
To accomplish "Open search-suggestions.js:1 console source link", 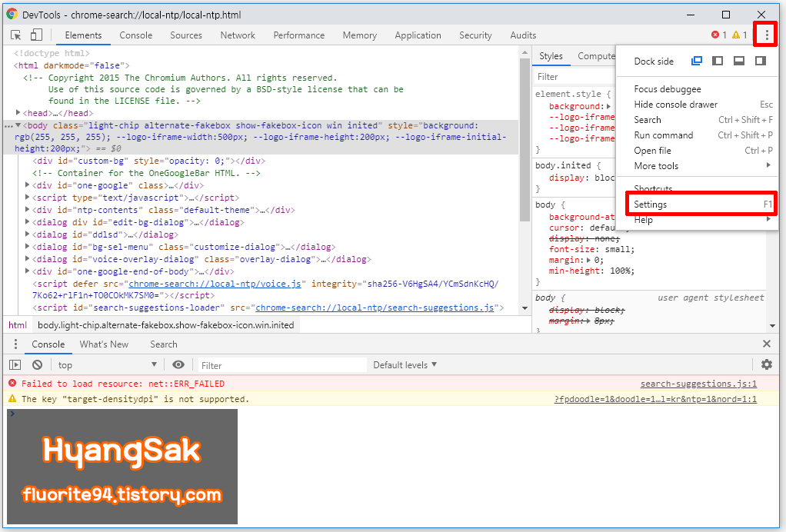I will pyautogui.click(x=698, y=384).
